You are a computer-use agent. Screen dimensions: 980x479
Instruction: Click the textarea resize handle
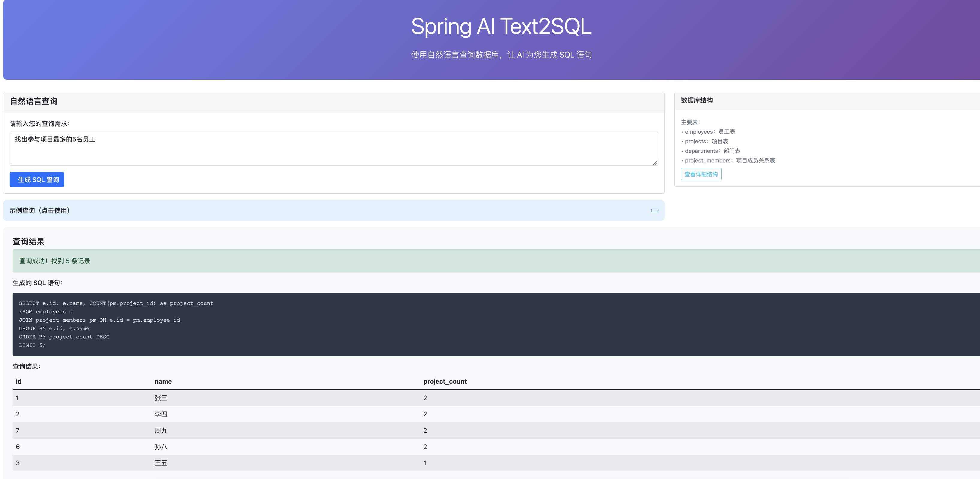655,163
